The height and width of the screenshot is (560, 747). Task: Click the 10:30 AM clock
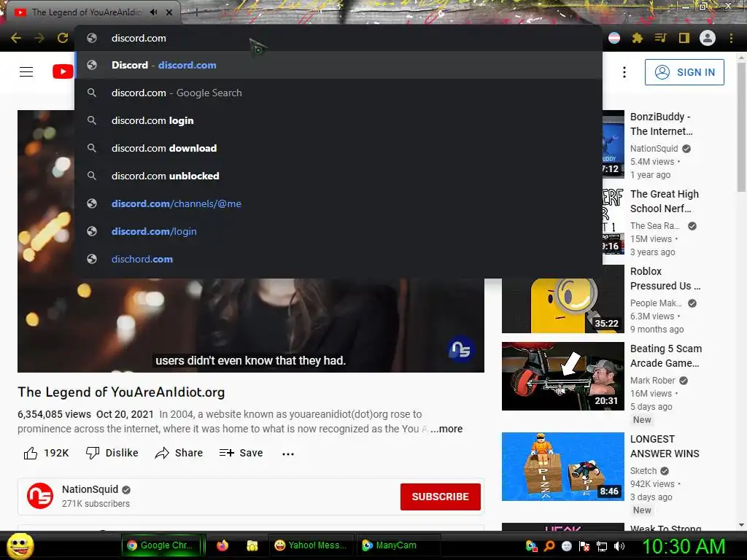[684, 546]
